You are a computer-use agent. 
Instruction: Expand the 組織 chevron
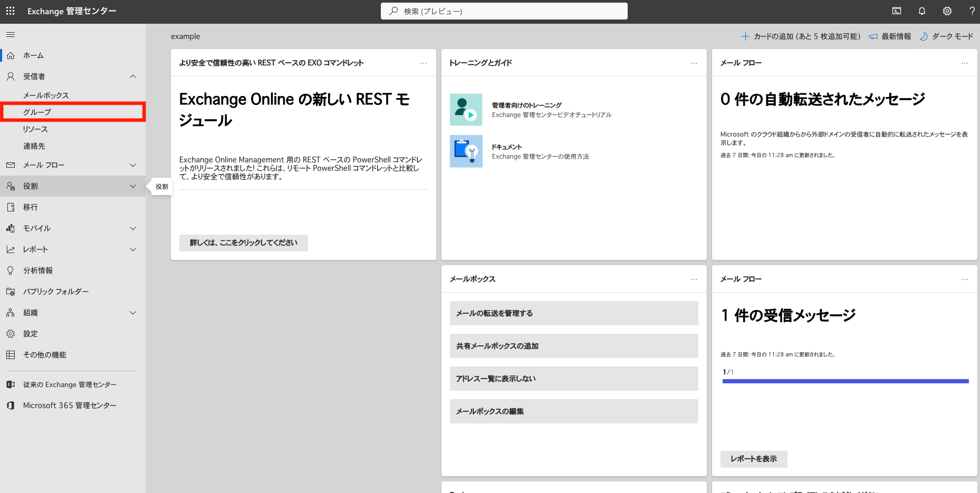pyautogui.click(x=133, y=313)
